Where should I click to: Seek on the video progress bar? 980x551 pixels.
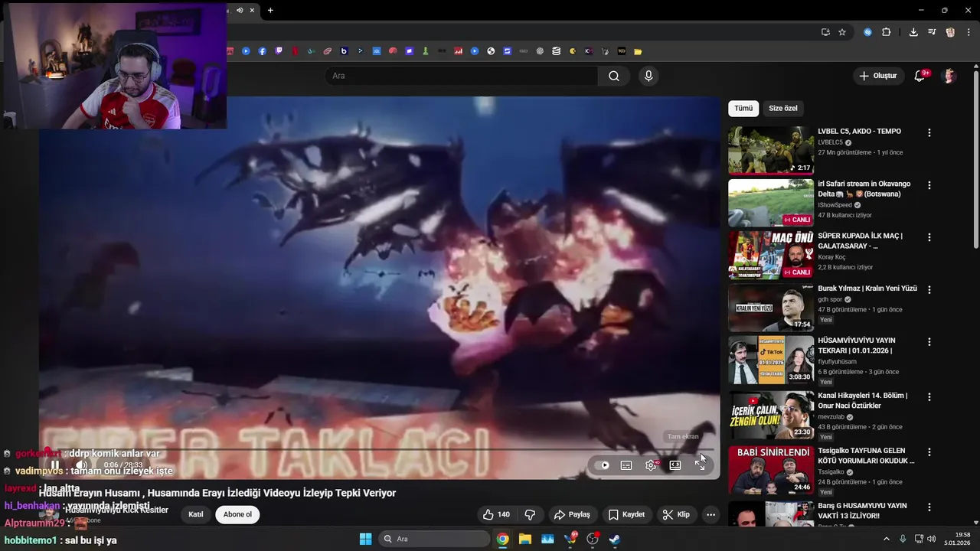click(380, 449)
